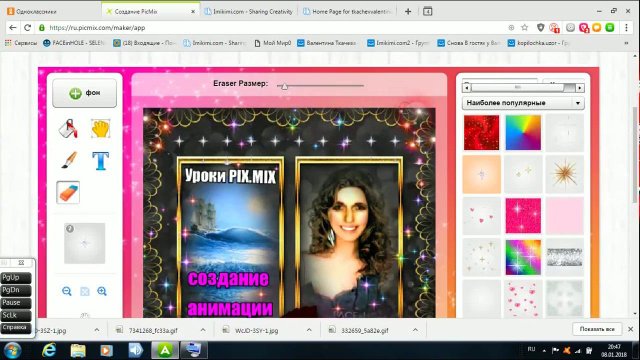
Task: Click the selected sparkle preview in left panel
Action: coord(84,243)
